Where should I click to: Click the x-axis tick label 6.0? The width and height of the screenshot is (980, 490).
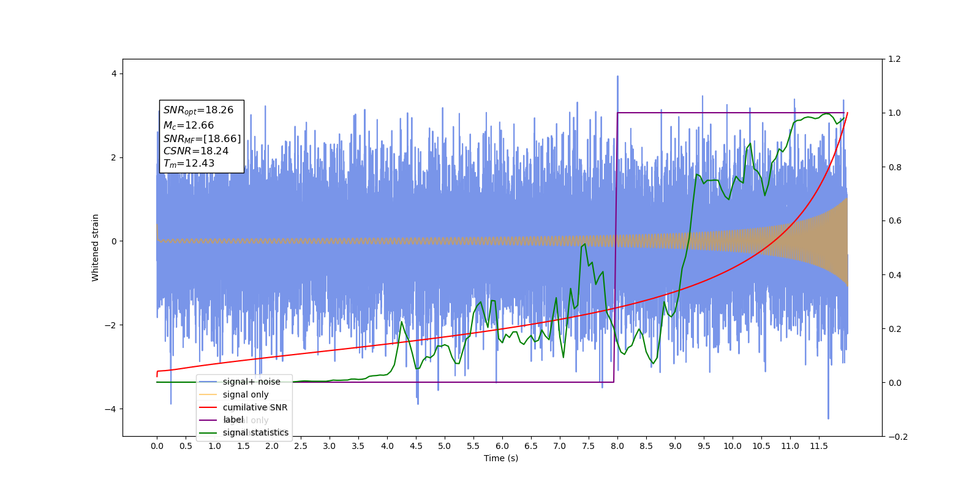(502, 446)
